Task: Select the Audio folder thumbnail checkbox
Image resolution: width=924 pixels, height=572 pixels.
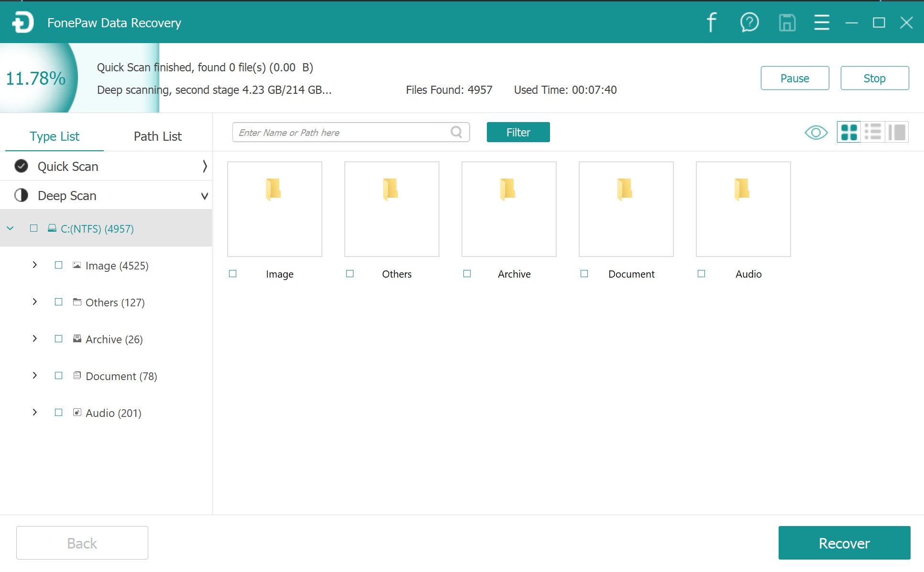Action: tap(701, 274)
